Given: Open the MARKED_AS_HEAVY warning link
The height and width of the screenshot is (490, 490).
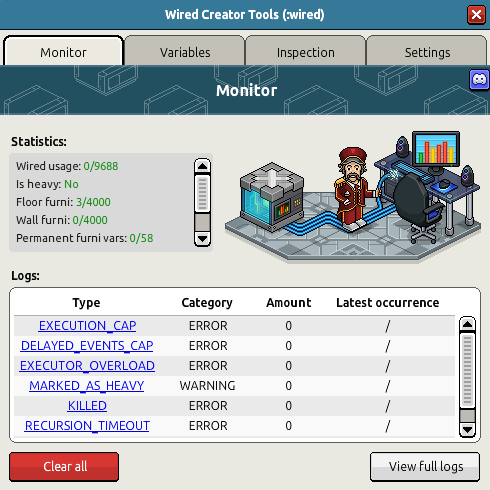Looking at the screenshot, I should tap(87, 386).
